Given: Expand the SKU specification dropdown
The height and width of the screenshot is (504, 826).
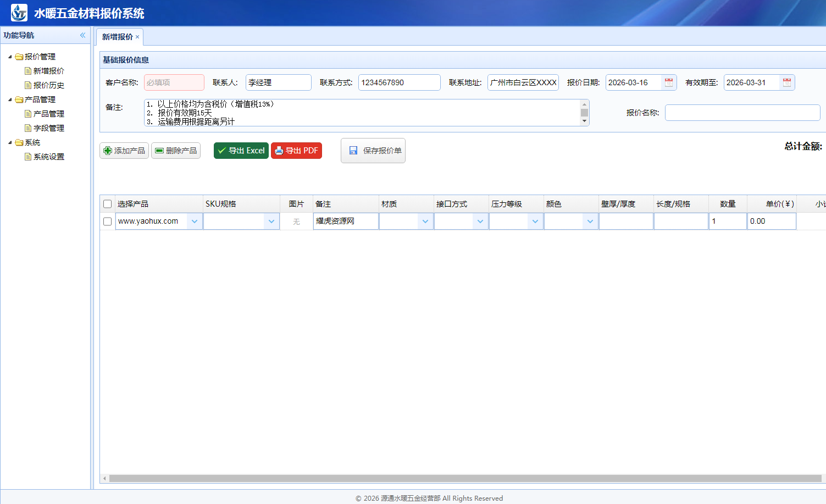Looking at the screenshot, I should [x=271, y=221].
